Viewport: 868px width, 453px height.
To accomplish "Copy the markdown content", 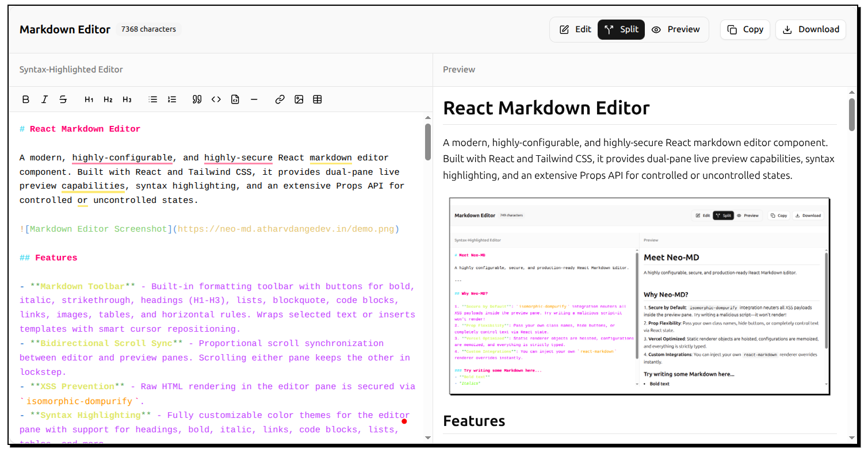I will click(x=745, y=29).
